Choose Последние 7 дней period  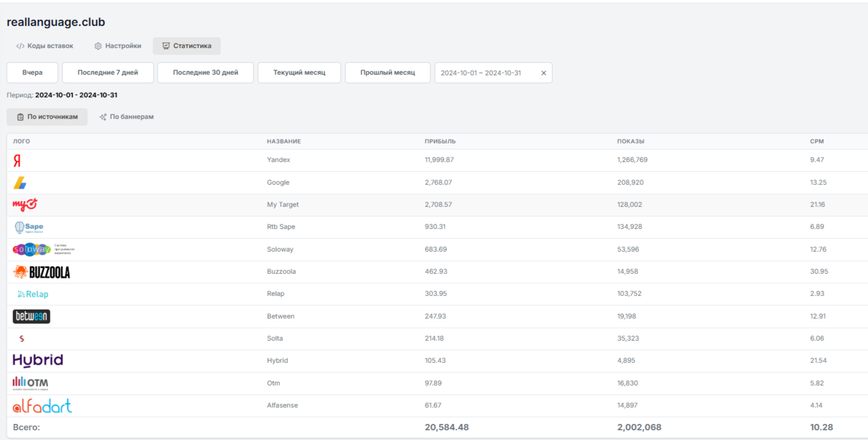108,73
